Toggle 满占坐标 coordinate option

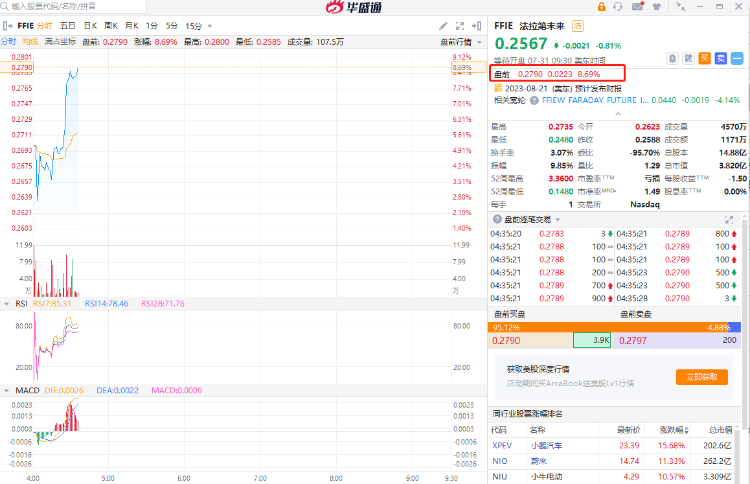click(x=60, y=42)
